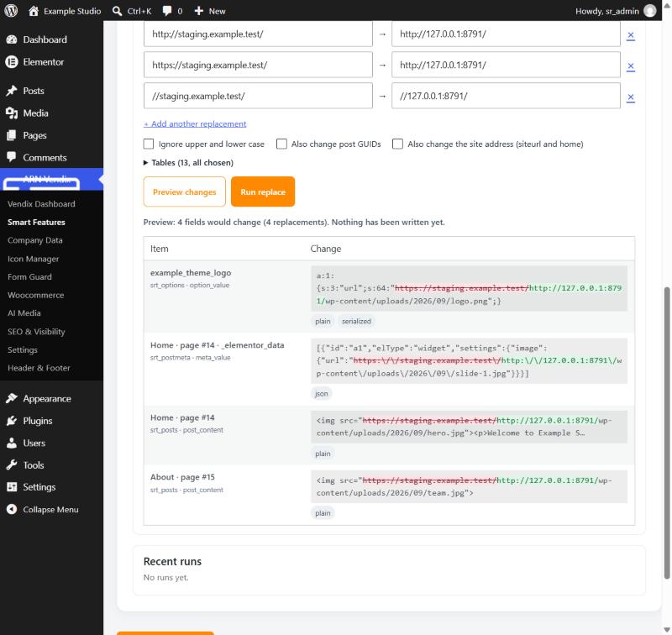
Task: Open the AI Media submenu item
Action: [24, 313]
